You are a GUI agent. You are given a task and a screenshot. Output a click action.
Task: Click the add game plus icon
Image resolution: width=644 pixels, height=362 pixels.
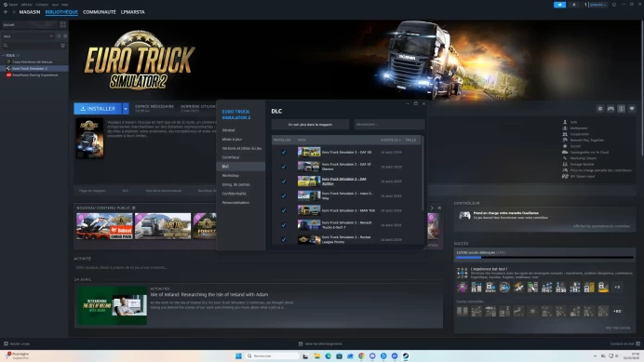(6, 344)
